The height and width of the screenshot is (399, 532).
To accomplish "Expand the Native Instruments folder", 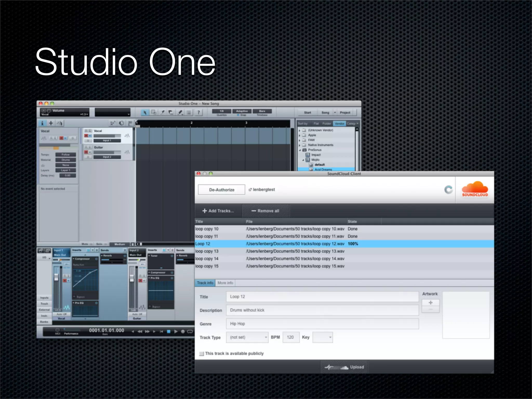I will click(x=300, y=145).
